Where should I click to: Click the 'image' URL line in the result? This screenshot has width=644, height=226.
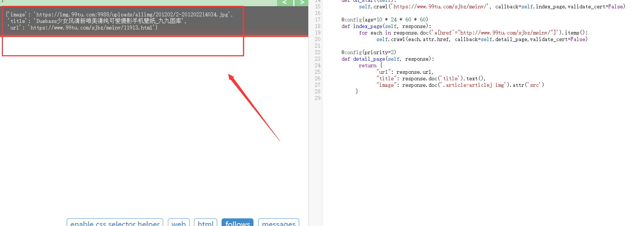(119, 15)
